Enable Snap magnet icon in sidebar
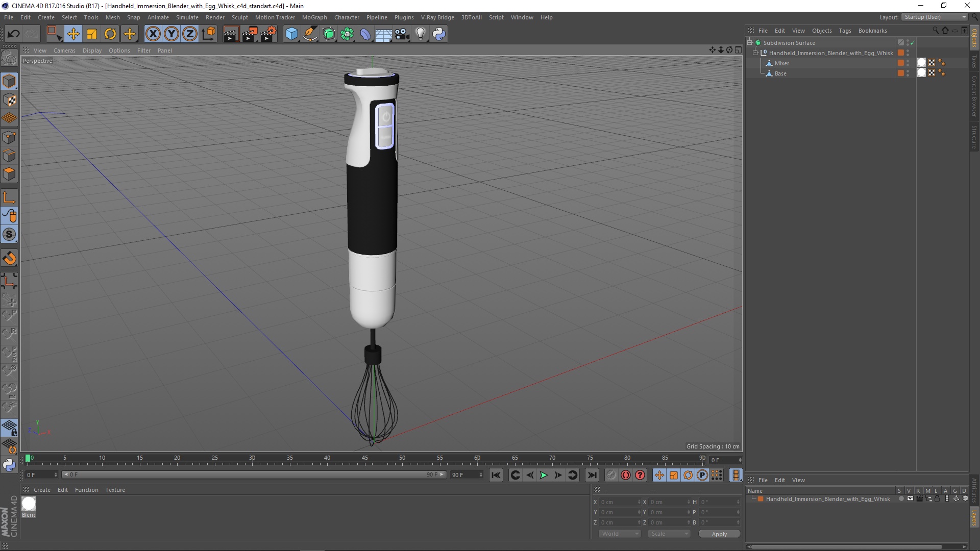The height and width of the screenshot is (551, 980). [9, 258]
